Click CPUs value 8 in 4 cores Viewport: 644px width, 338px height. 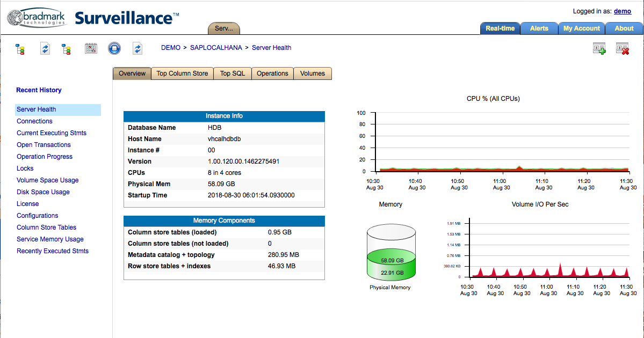point(225,173)
